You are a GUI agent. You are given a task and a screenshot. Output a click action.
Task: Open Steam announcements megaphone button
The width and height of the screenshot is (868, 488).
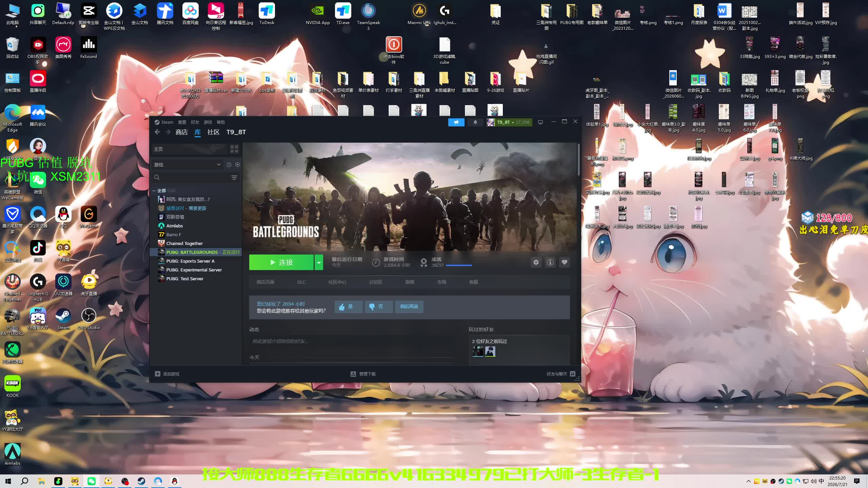pyautogui.click(x=456, y=122)
